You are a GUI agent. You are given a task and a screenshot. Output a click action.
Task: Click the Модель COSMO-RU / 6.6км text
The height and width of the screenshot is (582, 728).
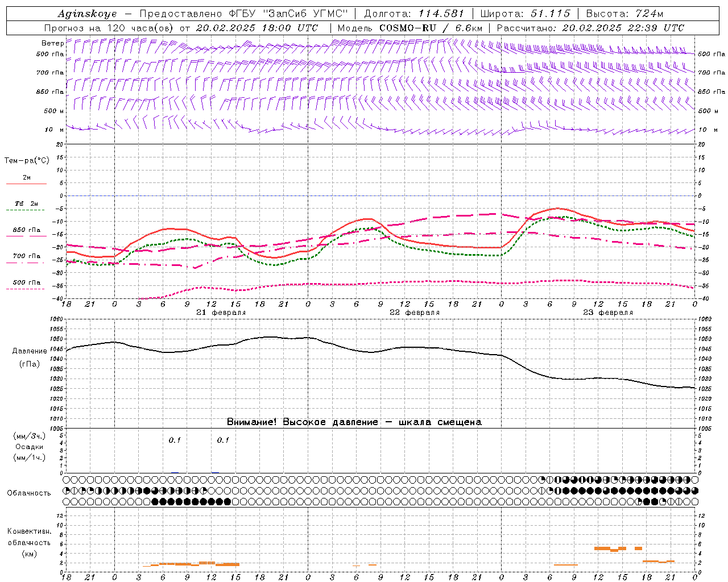click(x=410, y=28)
